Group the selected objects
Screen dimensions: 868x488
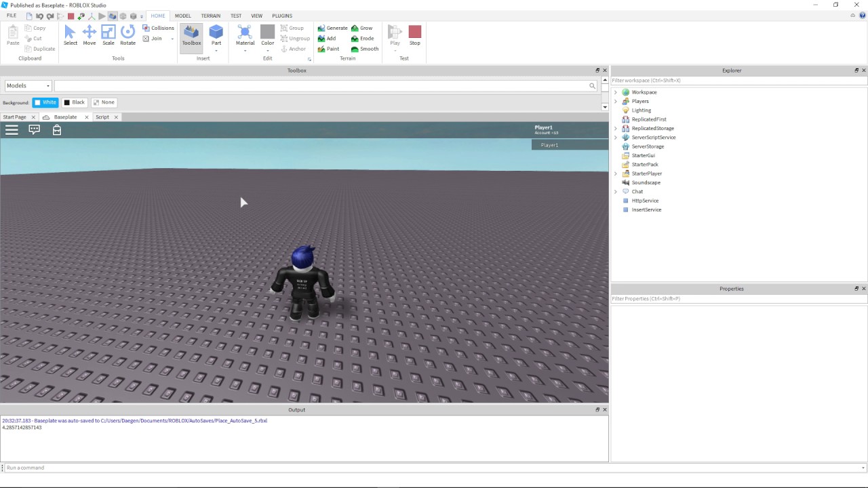point(292,28)
